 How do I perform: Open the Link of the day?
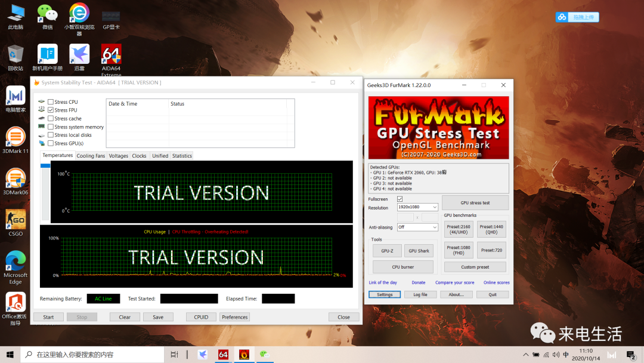tap(383, 282)
